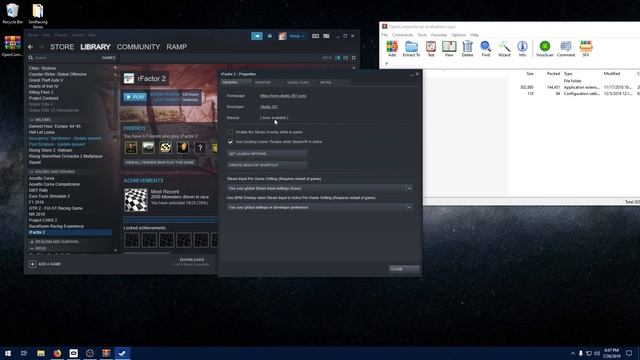The image size is (640, 360).
Task: Click the Mod Record achievement checkered thumbnail
Action: (136, 200)
